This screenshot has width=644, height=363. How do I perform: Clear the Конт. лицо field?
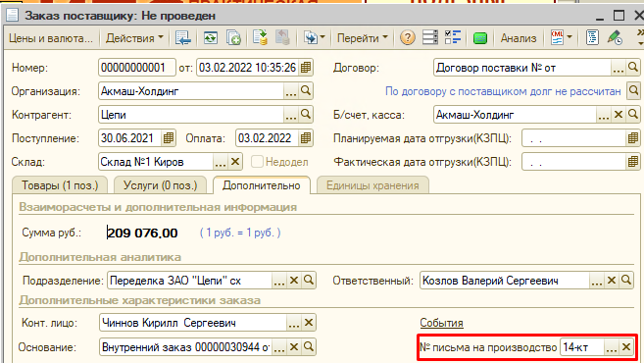[x=309, y=323]
